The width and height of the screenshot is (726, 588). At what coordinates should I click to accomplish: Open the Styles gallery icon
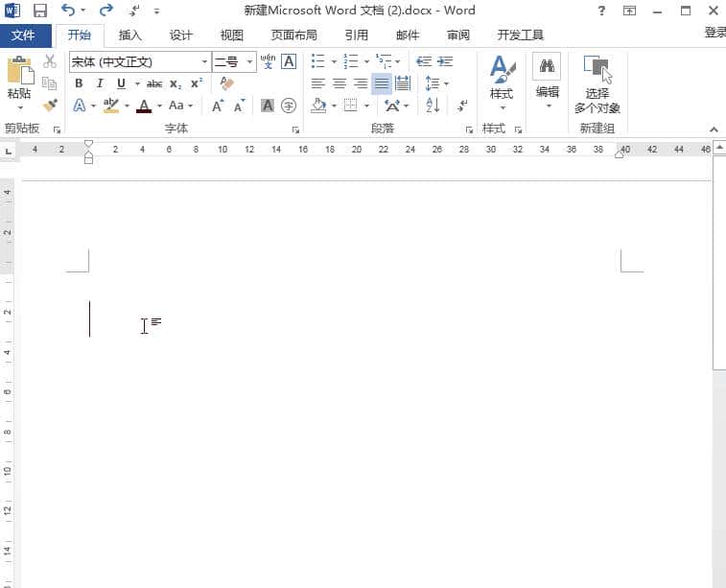point(502,69)
